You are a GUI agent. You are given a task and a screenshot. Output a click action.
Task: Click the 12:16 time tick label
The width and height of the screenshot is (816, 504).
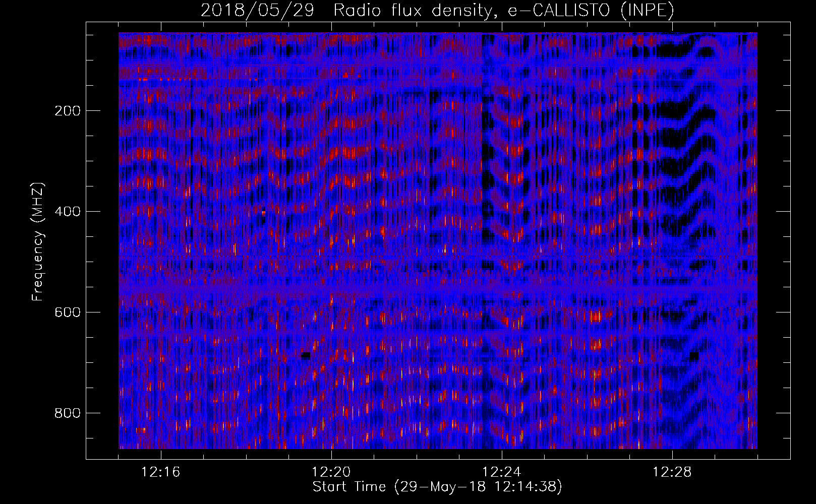[160, 472]
